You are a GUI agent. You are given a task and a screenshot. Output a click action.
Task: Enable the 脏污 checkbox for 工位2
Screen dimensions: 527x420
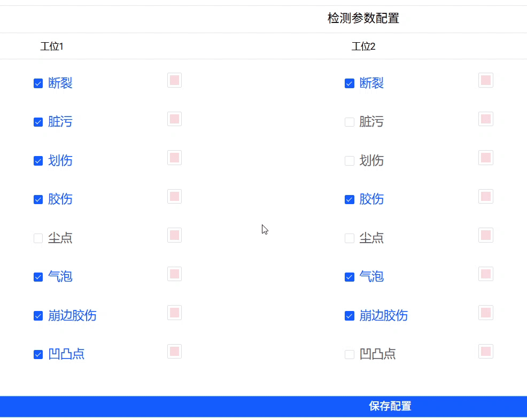tap(349, 122)
